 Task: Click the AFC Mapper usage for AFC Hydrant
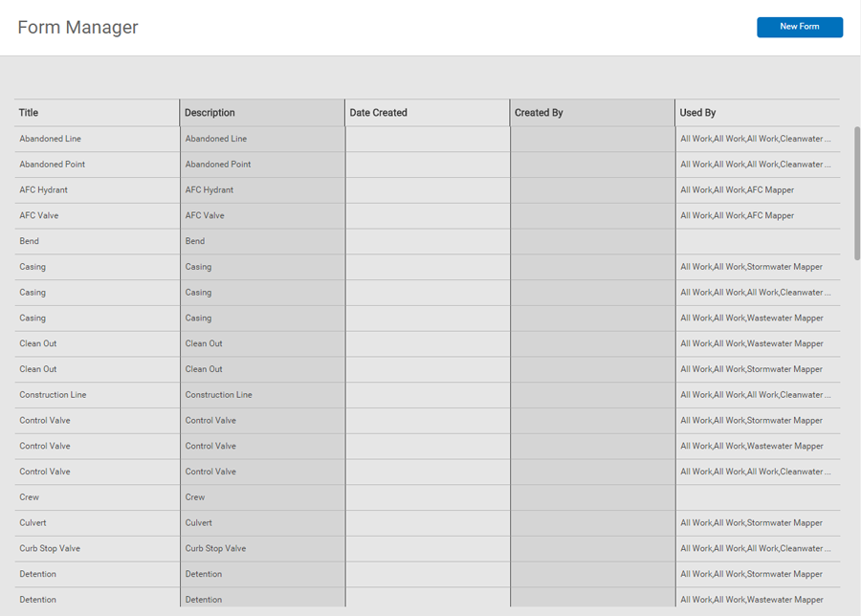coord(738,190)
